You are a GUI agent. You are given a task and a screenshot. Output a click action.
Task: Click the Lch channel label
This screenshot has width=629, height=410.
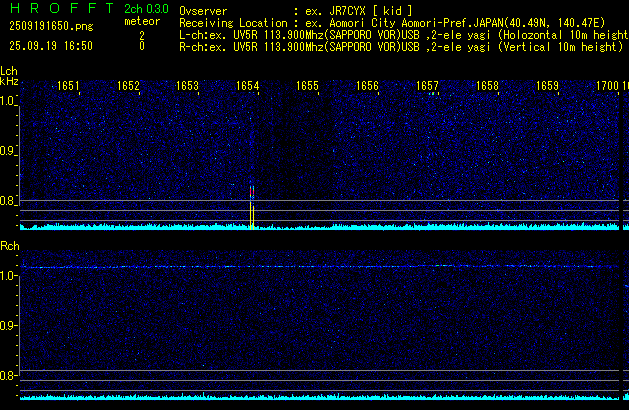click(x=9, y=71)
